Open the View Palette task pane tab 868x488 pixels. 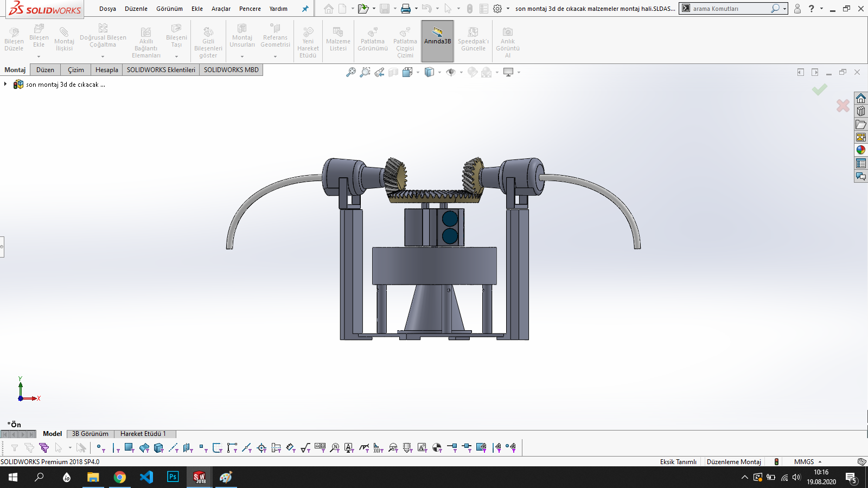coord(861,137)
